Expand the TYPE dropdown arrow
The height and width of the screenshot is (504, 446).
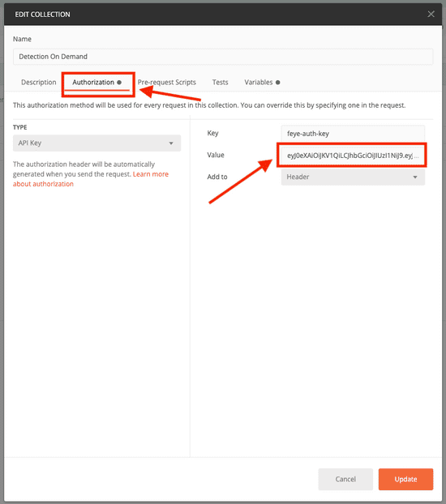tap(171, 143)
